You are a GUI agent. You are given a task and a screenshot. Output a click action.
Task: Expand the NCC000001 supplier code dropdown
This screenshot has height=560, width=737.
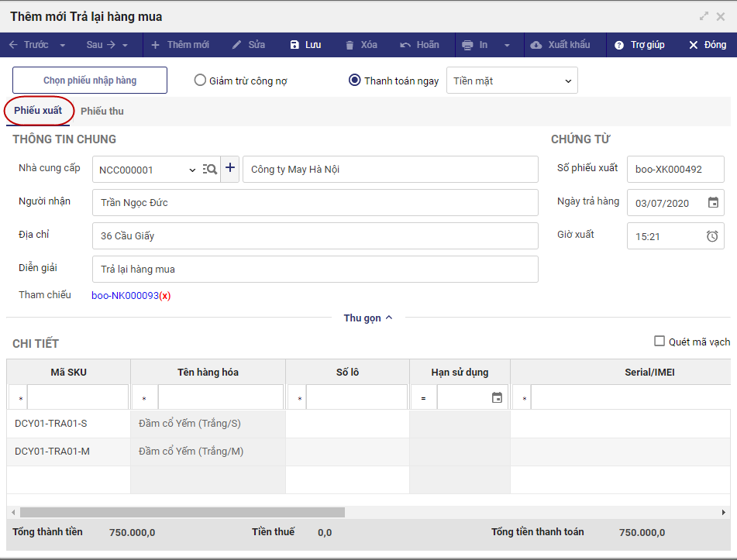click(x=192, y=170)
